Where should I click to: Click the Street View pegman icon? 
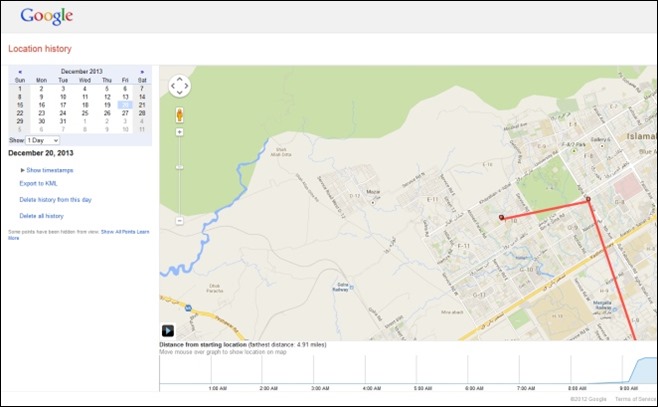180,115
